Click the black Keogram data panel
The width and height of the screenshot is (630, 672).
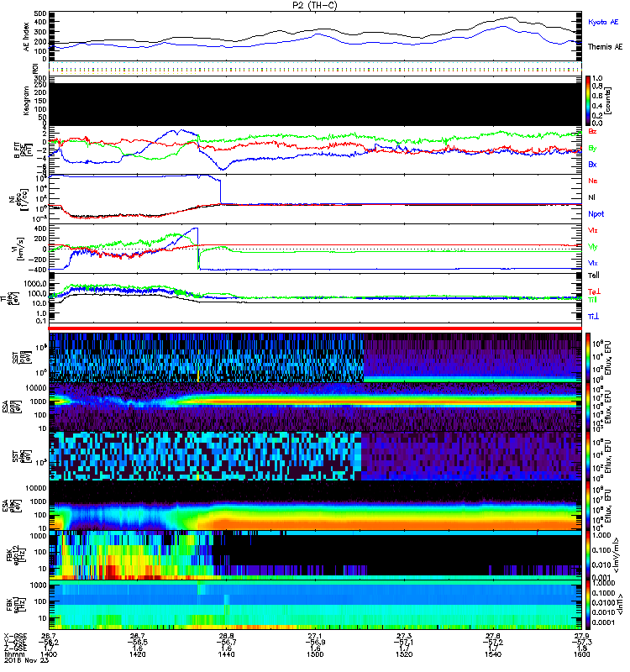coord(315,103)
